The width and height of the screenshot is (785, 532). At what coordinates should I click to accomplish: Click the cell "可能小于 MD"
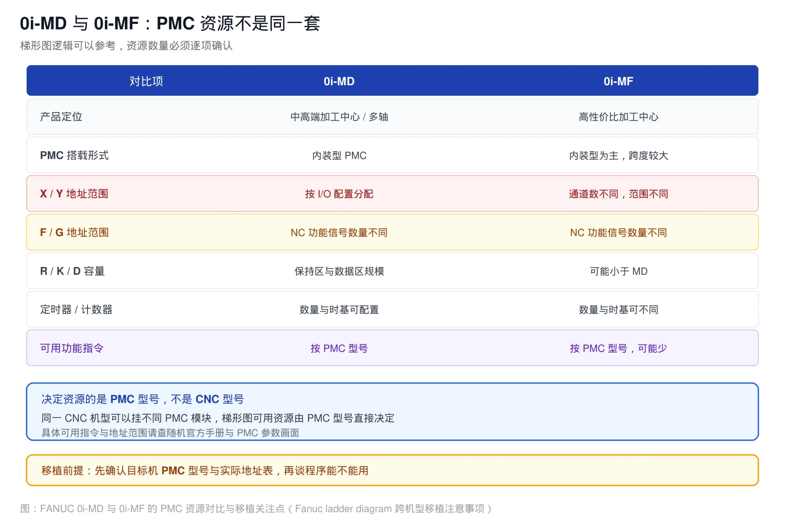618,271
